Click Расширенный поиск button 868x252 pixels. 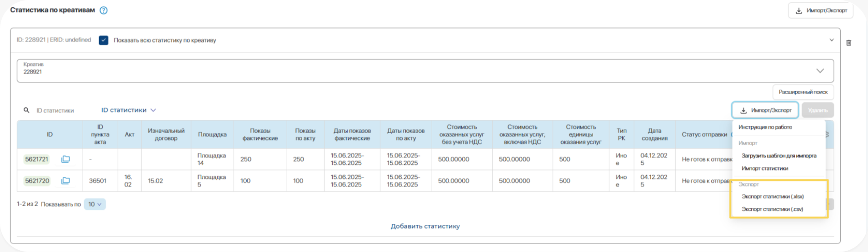pyautogui.click(x=803, y=92)
